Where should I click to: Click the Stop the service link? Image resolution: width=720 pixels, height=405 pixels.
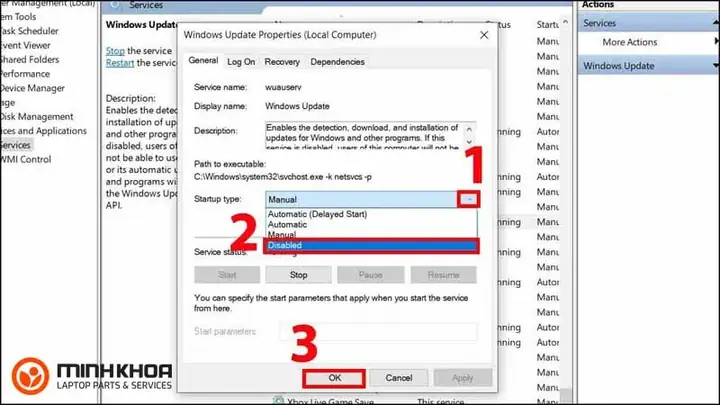tap(115, 51)
